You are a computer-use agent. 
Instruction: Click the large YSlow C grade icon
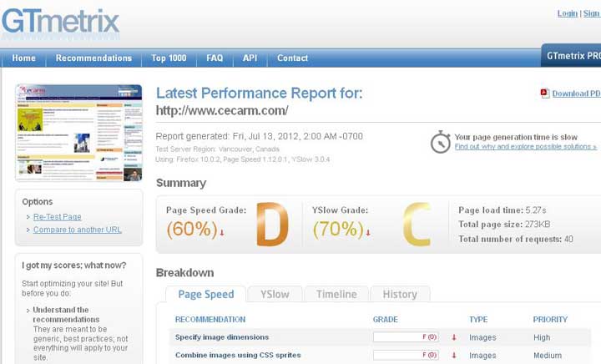(417, 225)
